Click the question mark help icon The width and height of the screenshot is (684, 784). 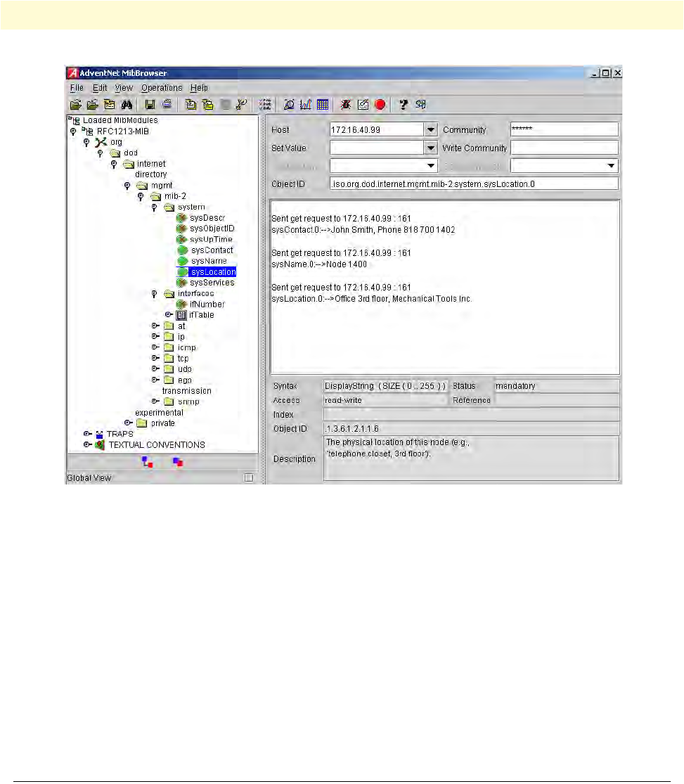404,105
